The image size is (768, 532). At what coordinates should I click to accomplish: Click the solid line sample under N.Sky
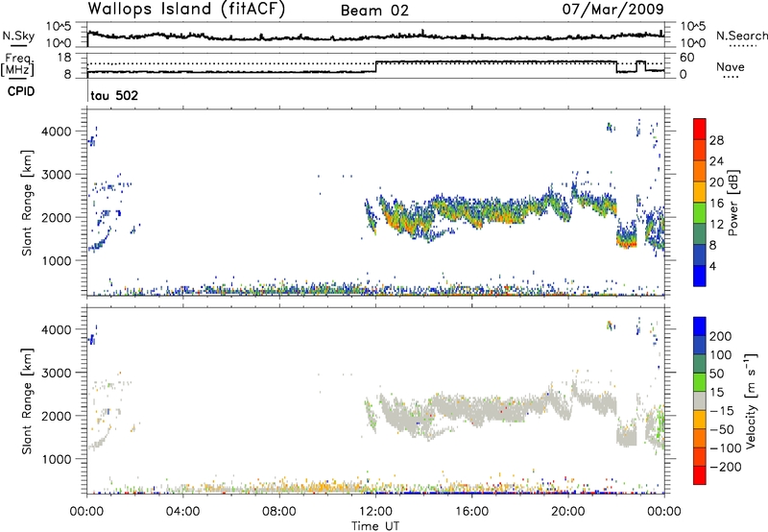click(18, 44)
